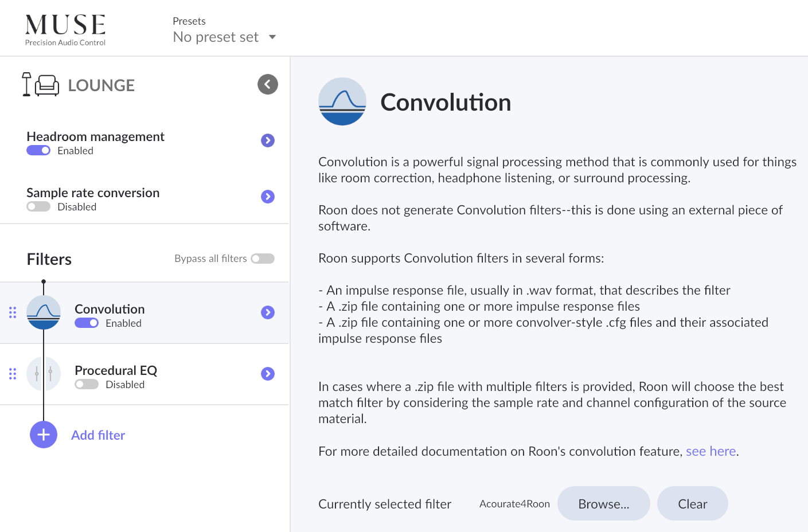This screenshot has width=808, height=532.
Task: Click the drag handle beside Procedural EQ
Action: (x=12, y=373)
